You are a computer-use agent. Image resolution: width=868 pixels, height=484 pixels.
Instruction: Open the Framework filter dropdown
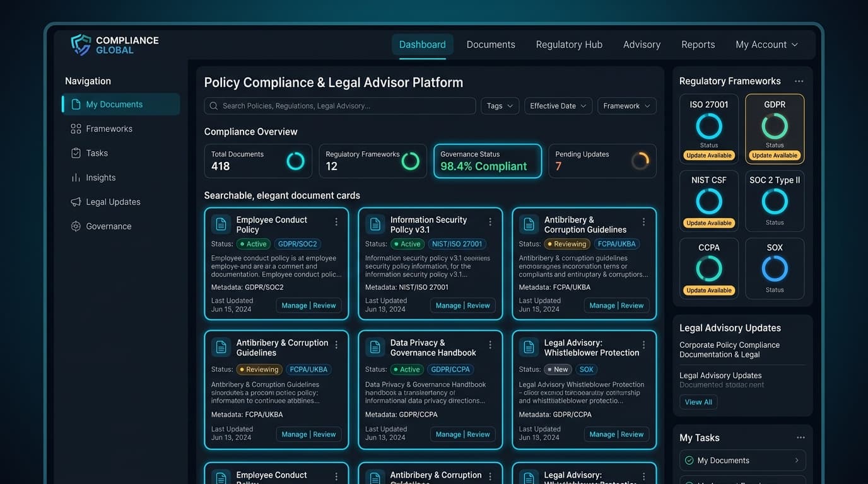click(626, 106)
